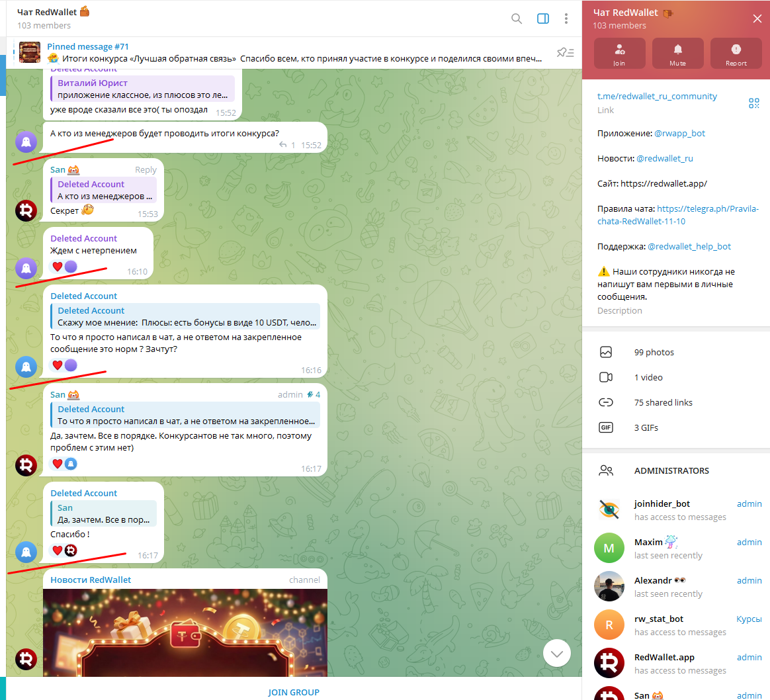
Task: Open the 3 GIFs section
Action: click(646, 428)
